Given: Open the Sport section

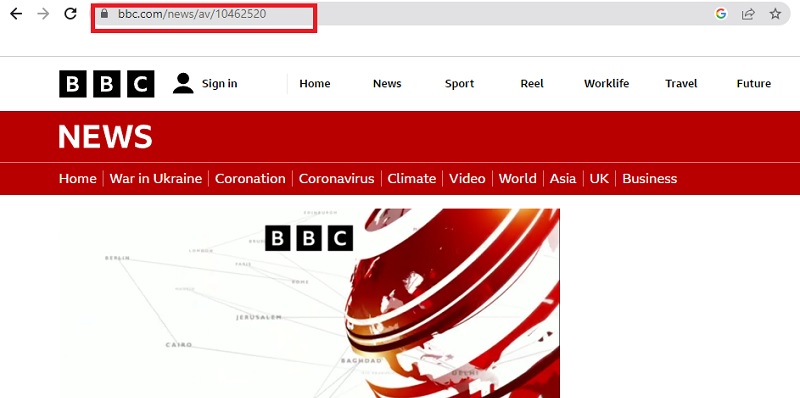Looking at the screenshot, I should point(460,84).
